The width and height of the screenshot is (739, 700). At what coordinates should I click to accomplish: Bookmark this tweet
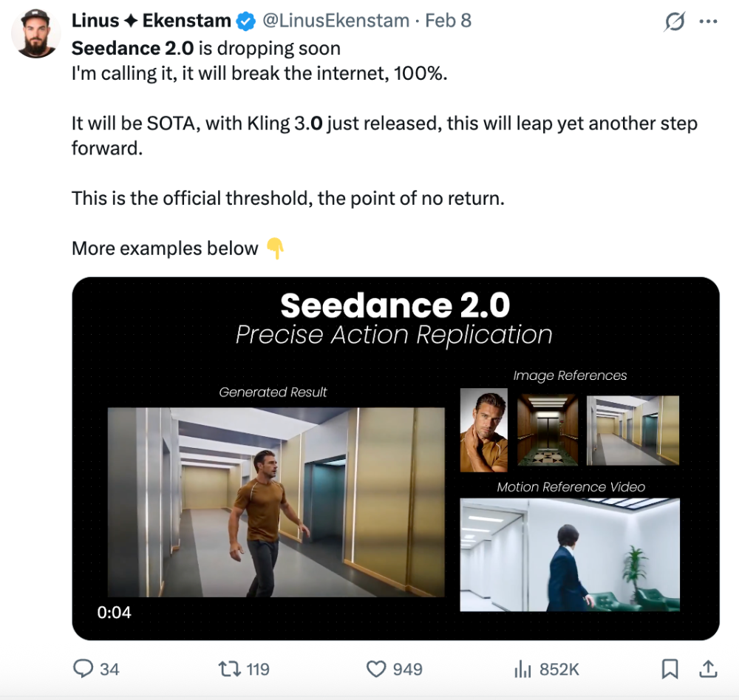[670, 669]
